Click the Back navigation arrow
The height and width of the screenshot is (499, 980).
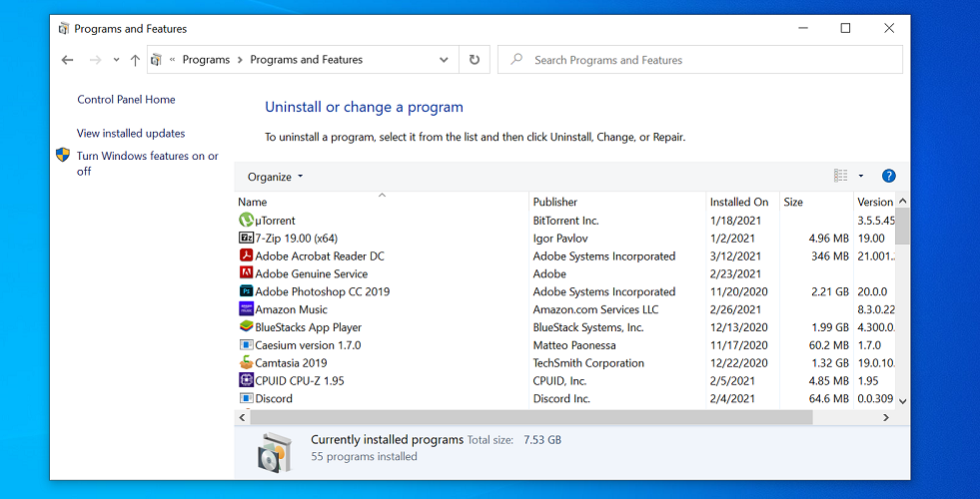pyautogui.click(x=68, y=60)
